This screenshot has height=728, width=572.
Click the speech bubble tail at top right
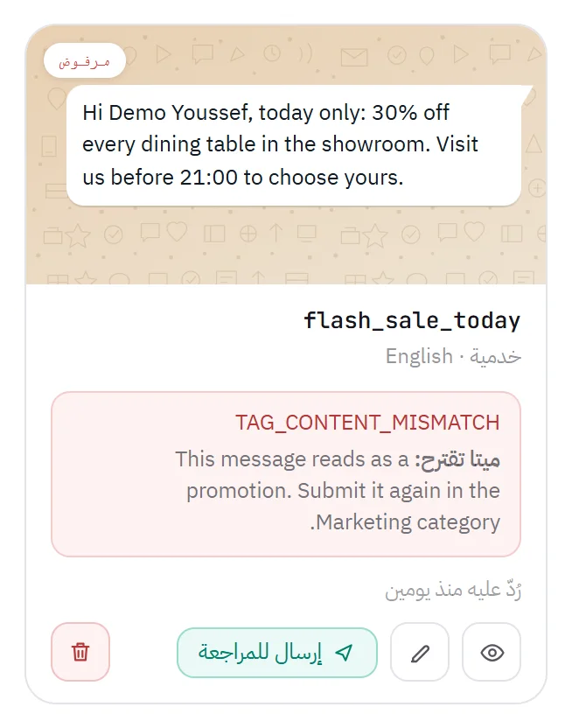[x=527, y=94]
